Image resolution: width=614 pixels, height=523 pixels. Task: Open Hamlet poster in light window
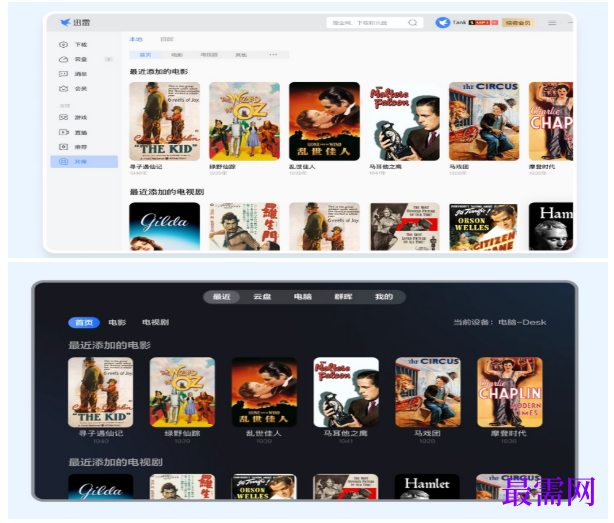tap(551, 226)
